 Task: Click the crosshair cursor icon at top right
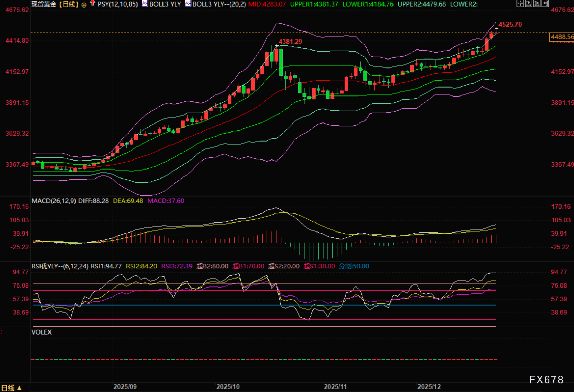coord(520,4)
